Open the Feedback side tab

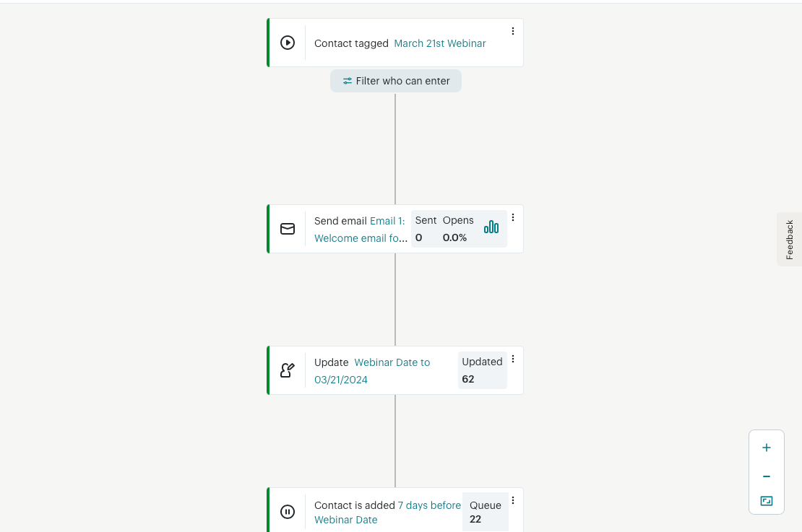pyautogui.click(x=789, y=239)
